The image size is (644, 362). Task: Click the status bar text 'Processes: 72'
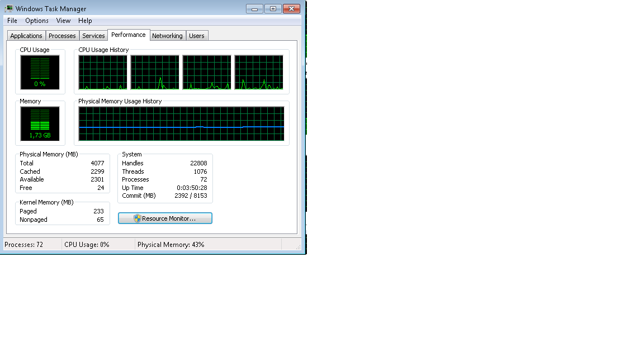[x=24, y=245]
